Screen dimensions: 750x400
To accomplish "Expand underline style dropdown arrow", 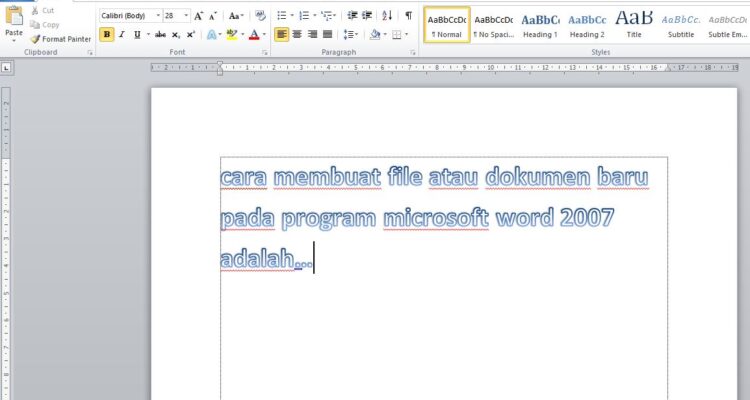I will coord(148,34).
